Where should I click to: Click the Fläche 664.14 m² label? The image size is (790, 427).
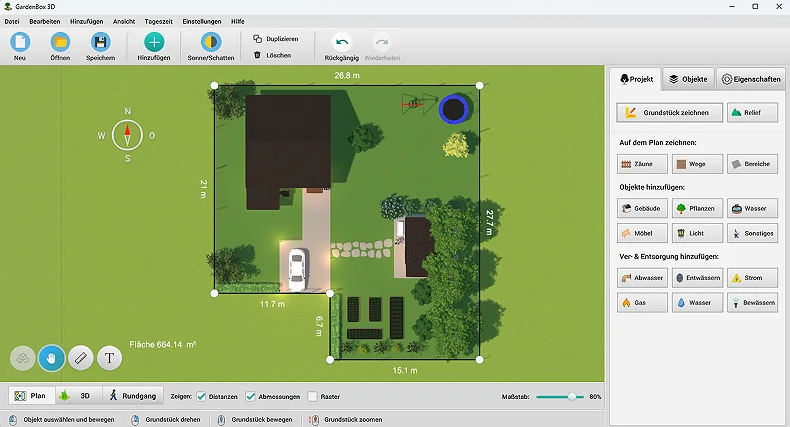163,344
